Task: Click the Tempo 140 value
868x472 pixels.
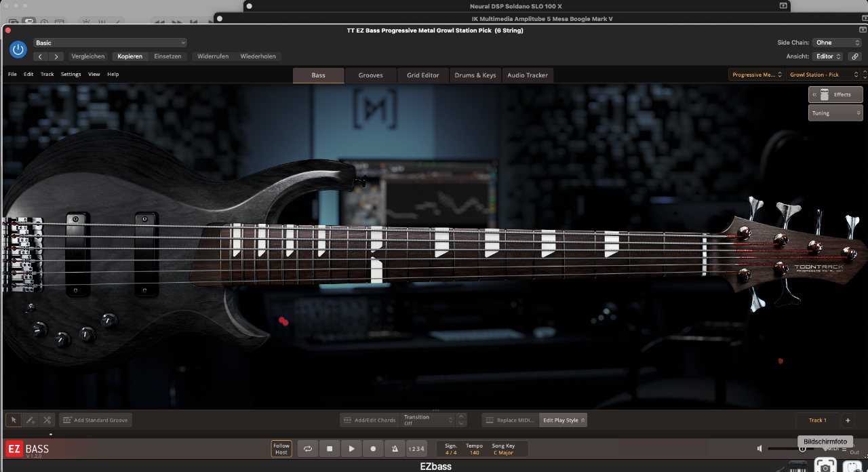Action: click(x=474, y=452)
